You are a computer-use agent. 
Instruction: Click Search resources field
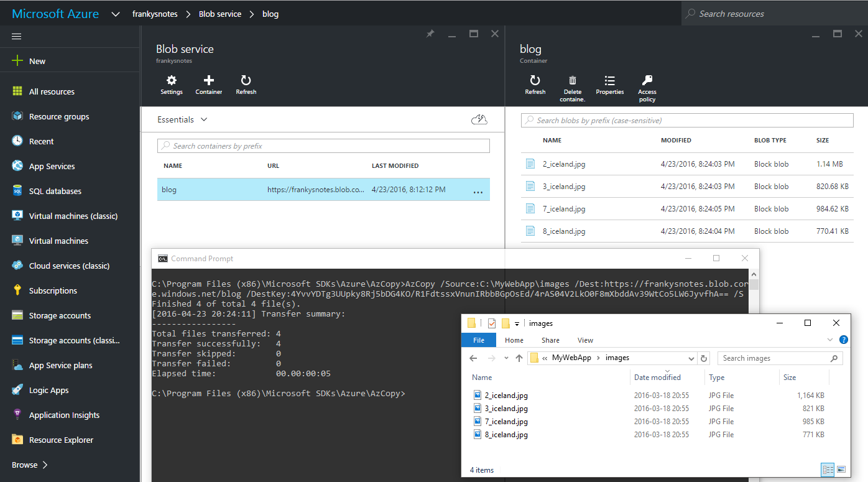tap(775, 14)
